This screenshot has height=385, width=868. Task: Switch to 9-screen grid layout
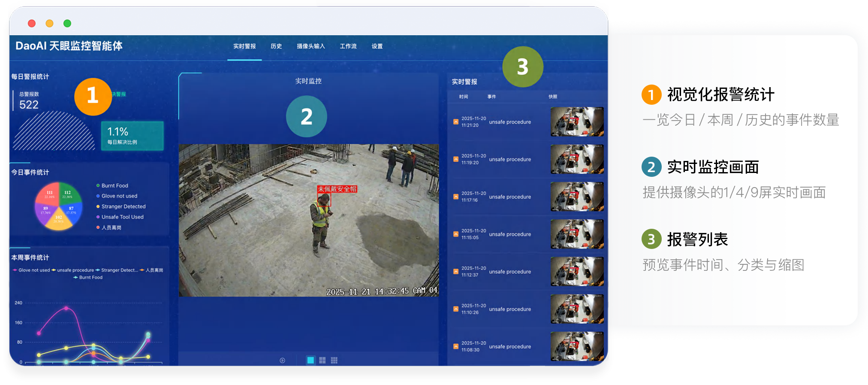pyautogui.click(x=334, y=361)
